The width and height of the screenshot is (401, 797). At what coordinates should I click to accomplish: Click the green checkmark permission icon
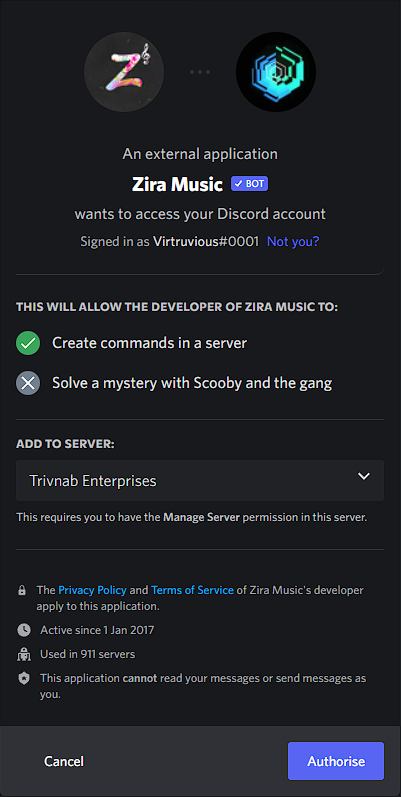(28, 343)
